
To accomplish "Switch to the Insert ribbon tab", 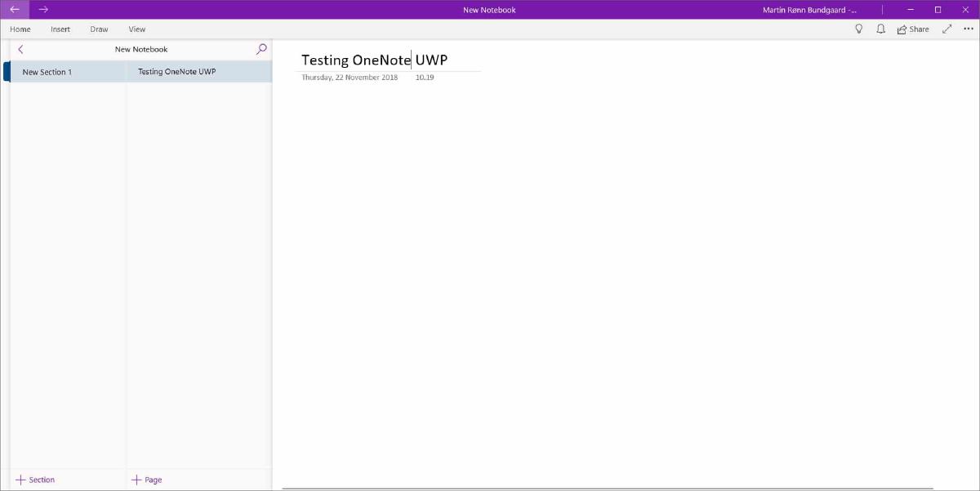I will click(x=60, y=29).
